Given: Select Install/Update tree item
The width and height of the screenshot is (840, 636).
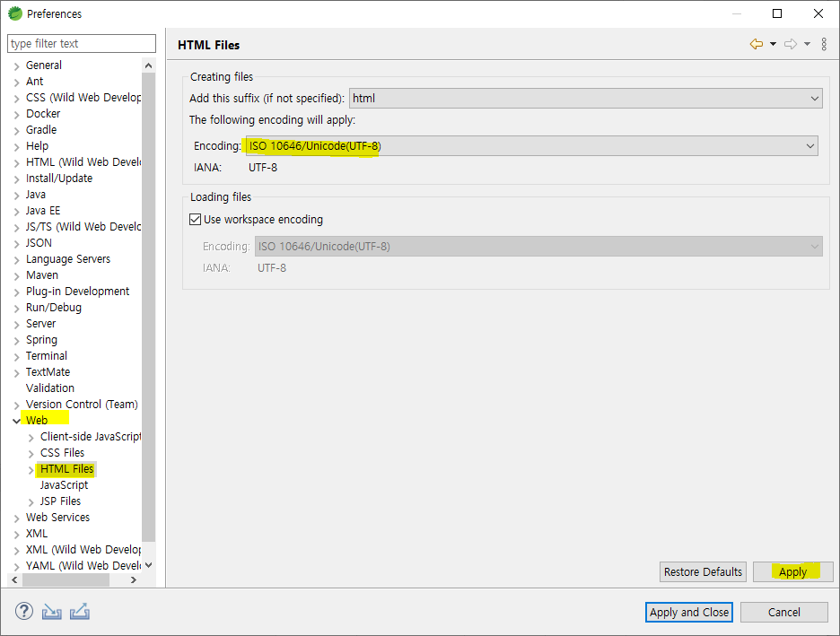Looking at the screenshot, I should 59,179.
